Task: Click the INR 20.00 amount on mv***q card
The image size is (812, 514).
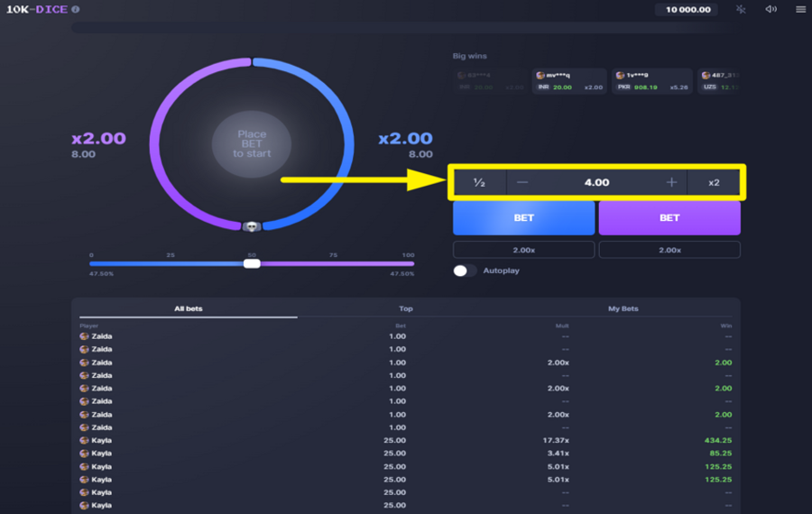Action: coord(562,87)
